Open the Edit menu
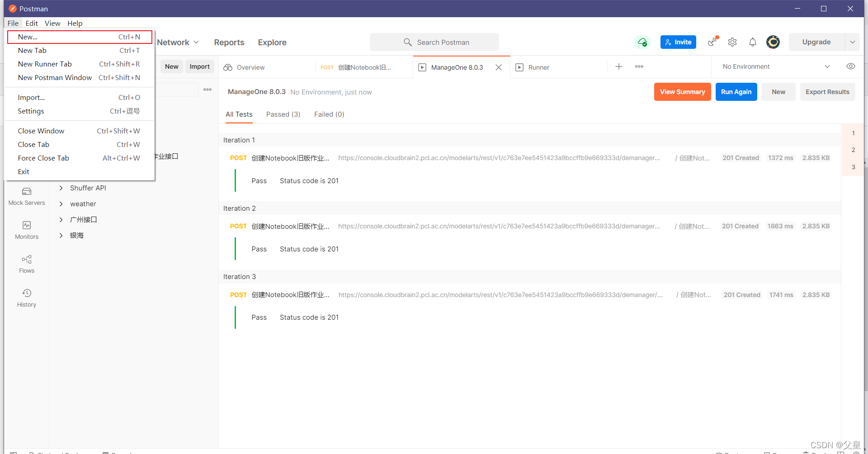 click(x=32, y=23)
